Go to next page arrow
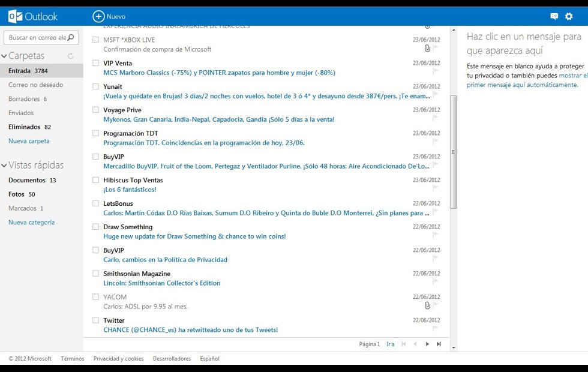The width and height of the screenshot is (588, 372). pyautogui.click(x=427, y=344)
